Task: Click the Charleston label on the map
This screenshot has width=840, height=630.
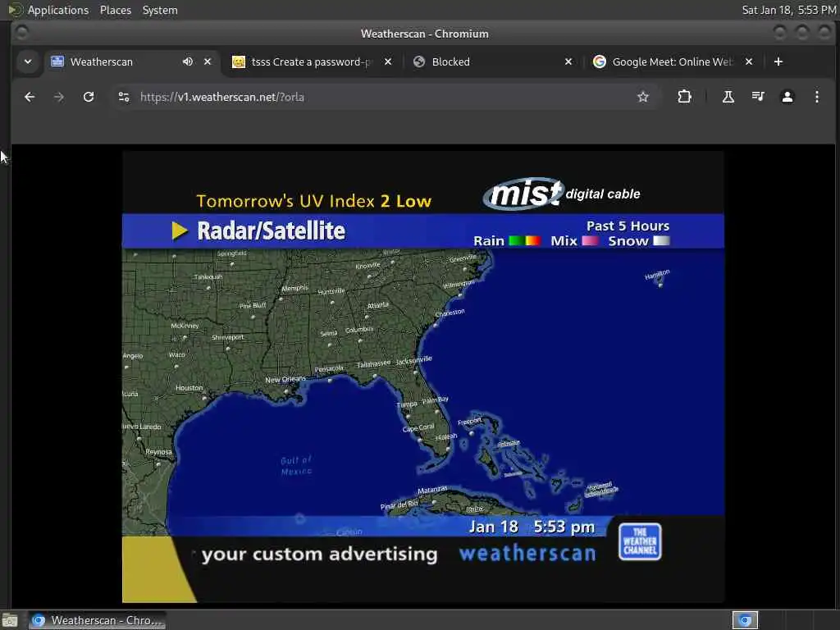Action: pyautogui.click(x=450, y=313)
